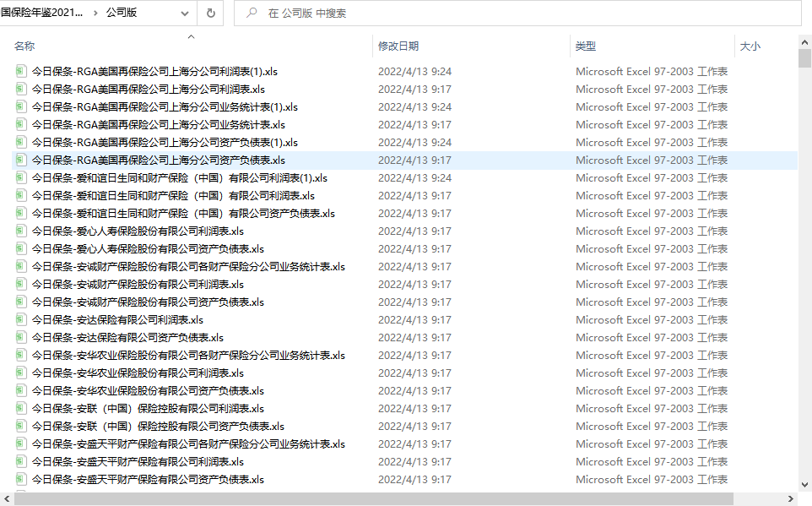The image size is (812, 506).
Task: Click type cell of 安盛天平财产保险资产负债表.xls row
Action: pyautogui.click(x=652, y=479)
